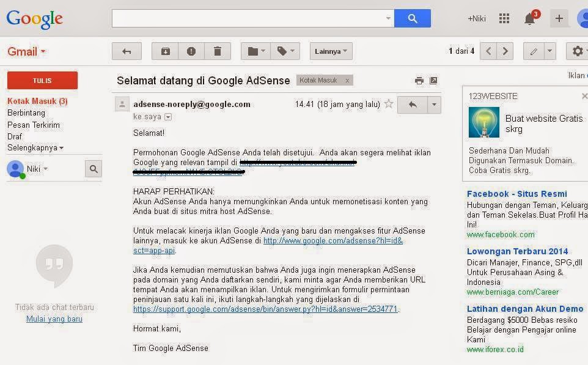Click the chat contact search icon
Screen dimensions: 588x365
[x=94, y=169]
